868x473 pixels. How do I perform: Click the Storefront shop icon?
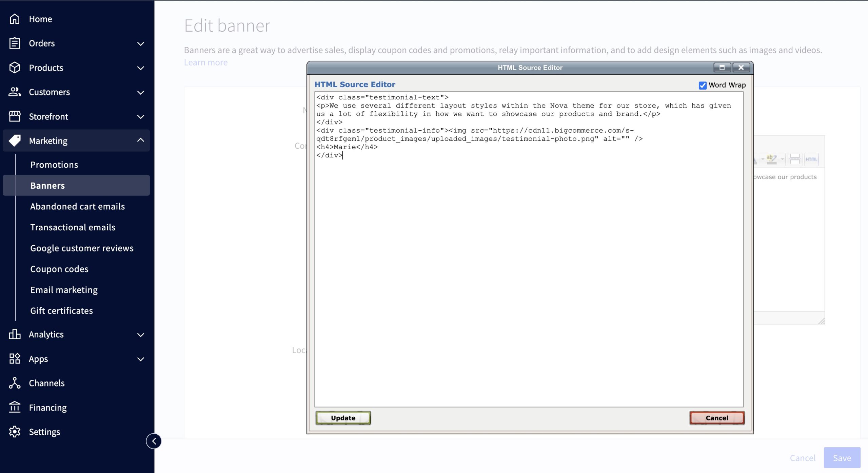coord(15,116)
